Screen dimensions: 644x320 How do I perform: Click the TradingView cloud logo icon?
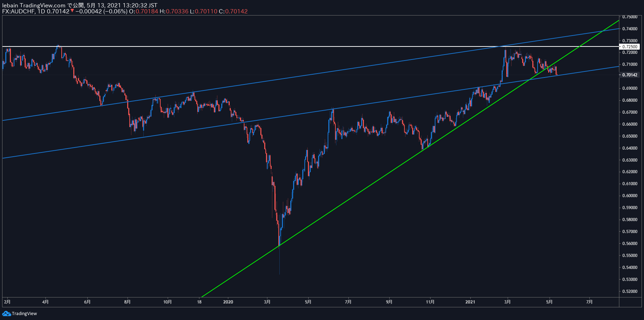point(6,313)
